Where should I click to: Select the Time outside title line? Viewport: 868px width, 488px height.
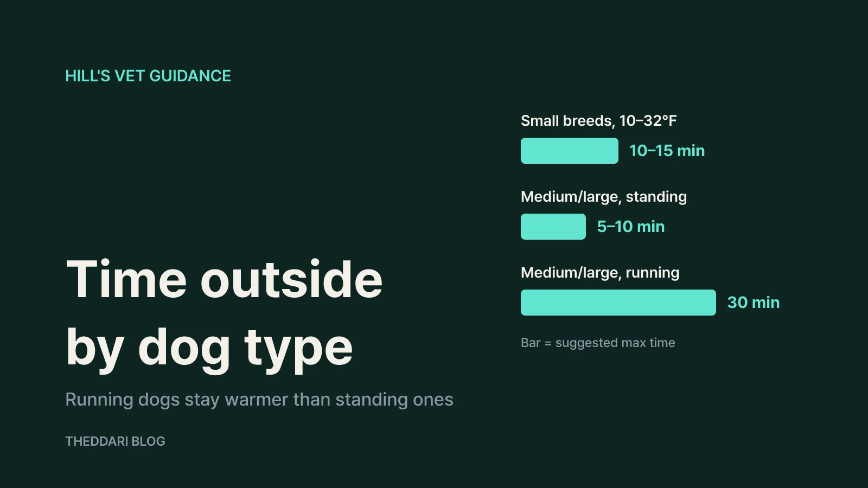point(225,280)
